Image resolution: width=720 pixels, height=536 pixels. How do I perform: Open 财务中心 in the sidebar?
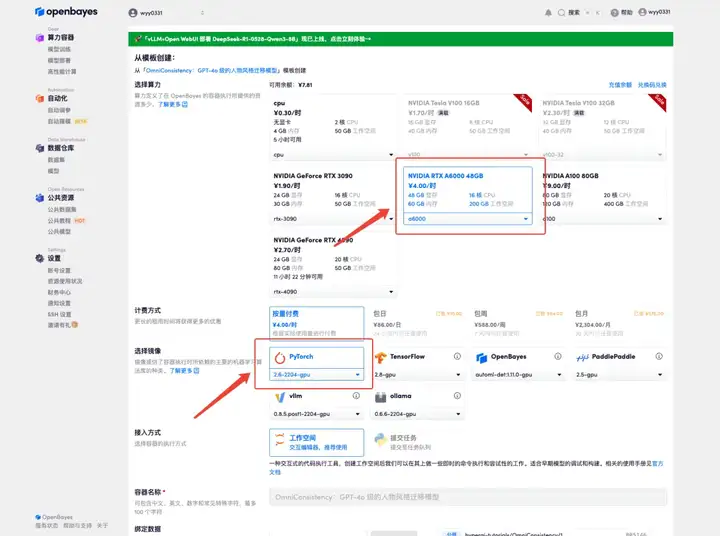tap(59, 292)
